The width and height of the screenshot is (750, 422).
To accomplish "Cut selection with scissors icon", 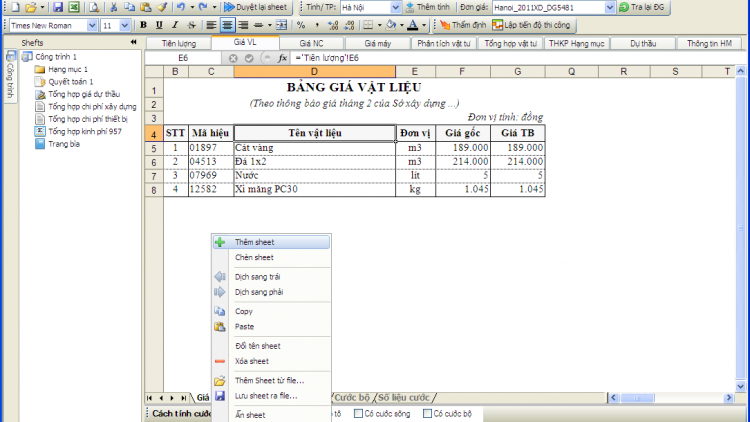I will (x=113, y=7).
